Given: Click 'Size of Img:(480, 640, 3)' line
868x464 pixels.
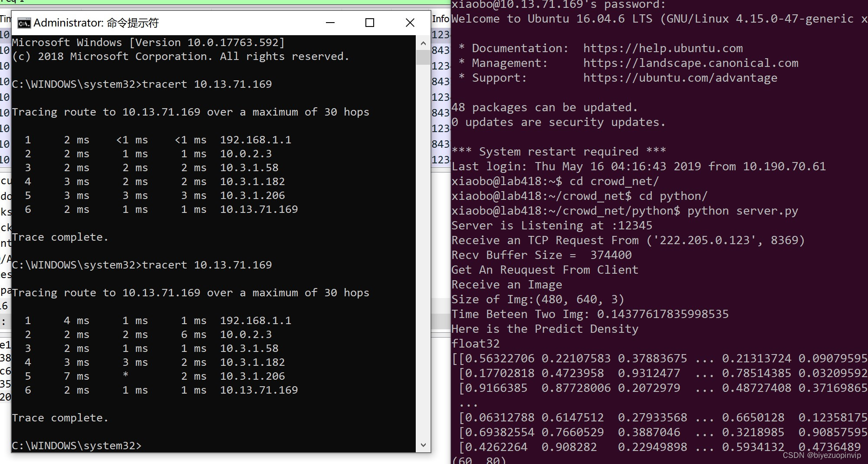Looking at the screenshot, I should point(538,299).
